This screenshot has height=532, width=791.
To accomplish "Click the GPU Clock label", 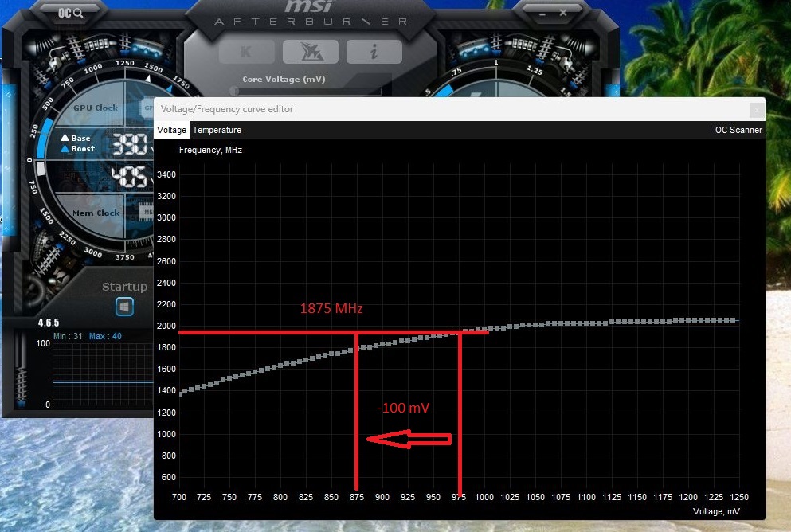I will (96, 108).
